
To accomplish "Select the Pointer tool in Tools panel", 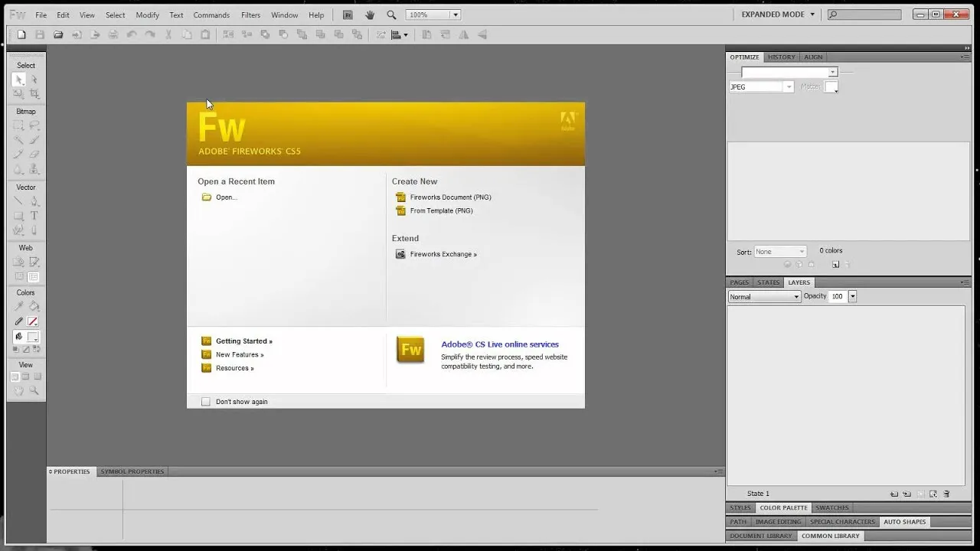I will [x=18, y=80].
